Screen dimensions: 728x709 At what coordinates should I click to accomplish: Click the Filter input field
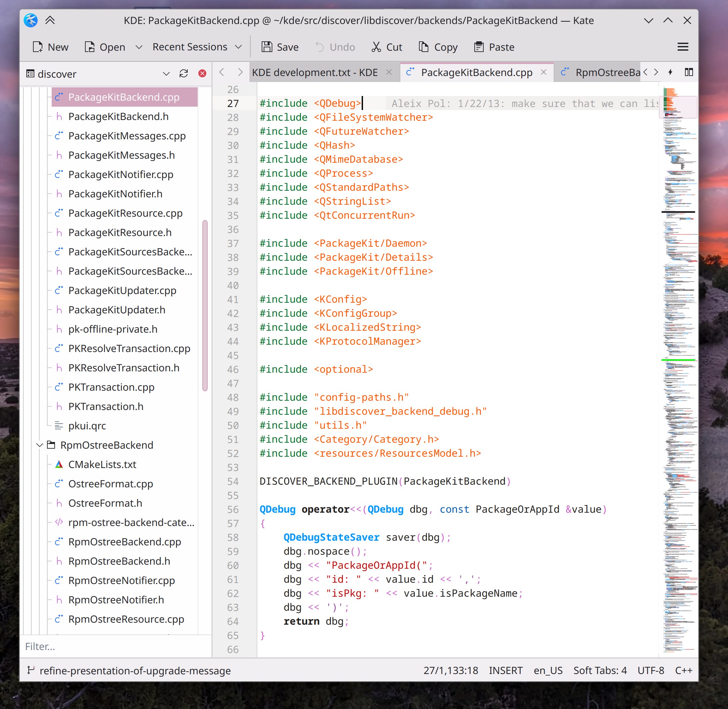point(112,646)
